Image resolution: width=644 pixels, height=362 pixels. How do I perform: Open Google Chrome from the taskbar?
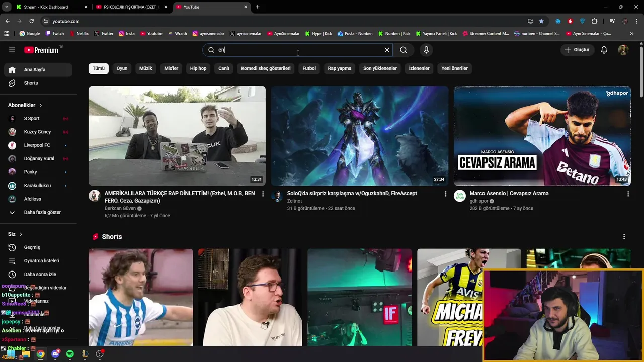[x=40, y=354]
